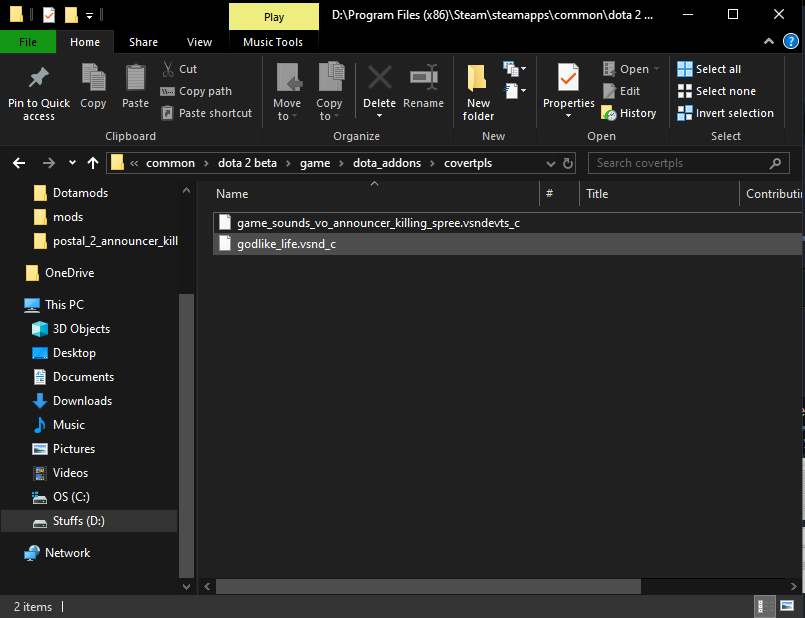This screenshot has width=805, height=618.
Task: Open OS (C:) drive
Action: [x=61, y=497]
